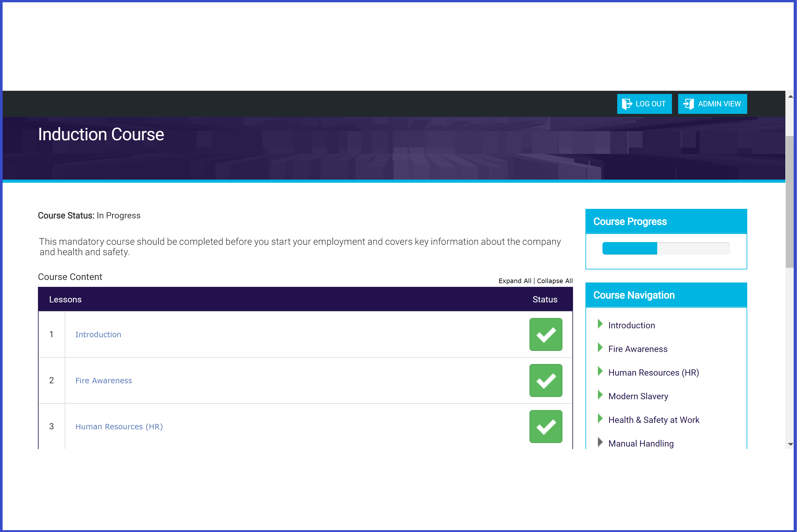This screenshot has width=797, height=532.
Task: Open the Introduction lesson link
Action: 98,335
